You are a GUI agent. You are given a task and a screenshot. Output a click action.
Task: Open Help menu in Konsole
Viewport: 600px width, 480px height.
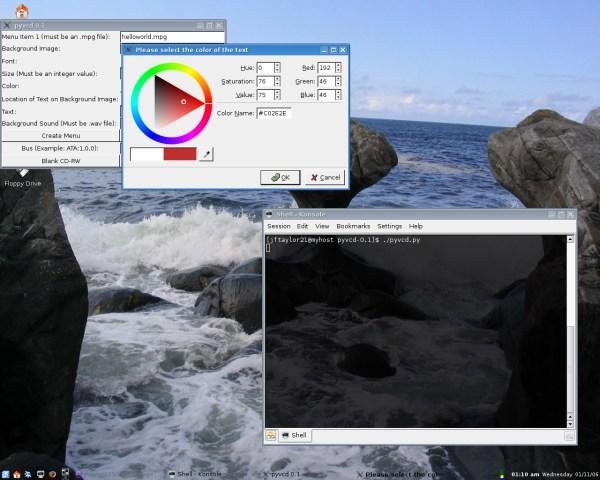416,226
